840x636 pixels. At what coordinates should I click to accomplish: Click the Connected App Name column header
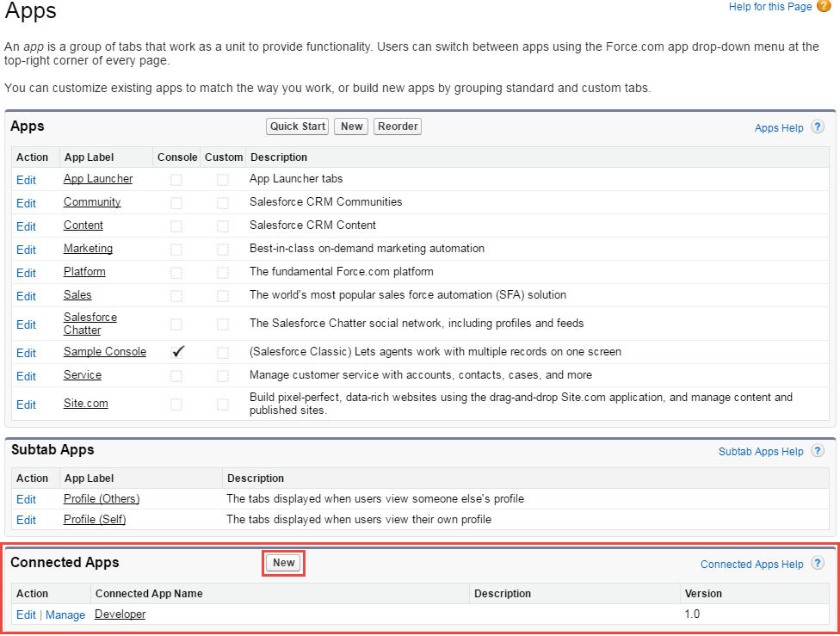click(x=149, y=594)
